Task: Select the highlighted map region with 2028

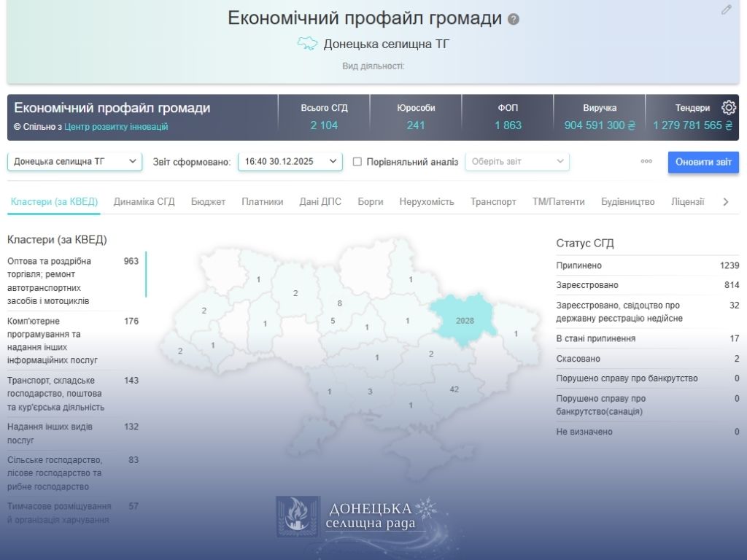Action: (465, 321)
